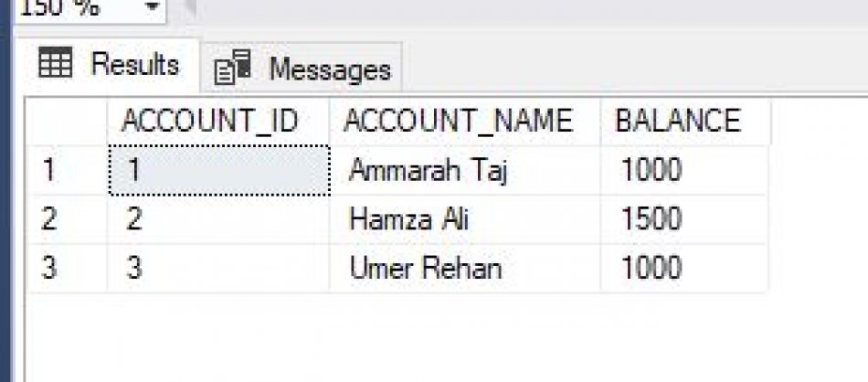
Task: Click the Hamza Ali cell
Action: coord(464,219)
